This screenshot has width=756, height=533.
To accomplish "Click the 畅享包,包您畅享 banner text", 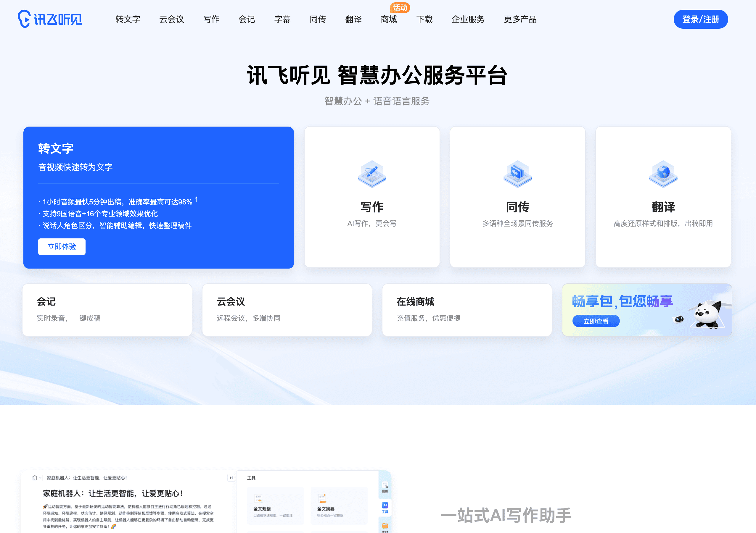I will 622,301.
